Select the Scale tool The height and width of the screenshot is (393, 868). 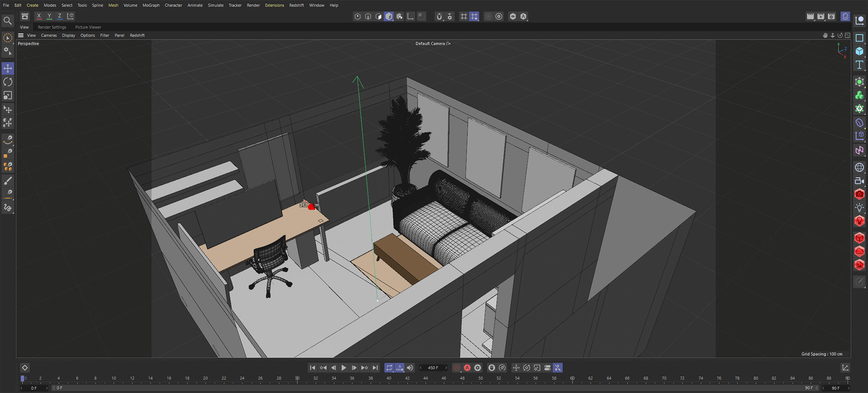coord(8,96)
